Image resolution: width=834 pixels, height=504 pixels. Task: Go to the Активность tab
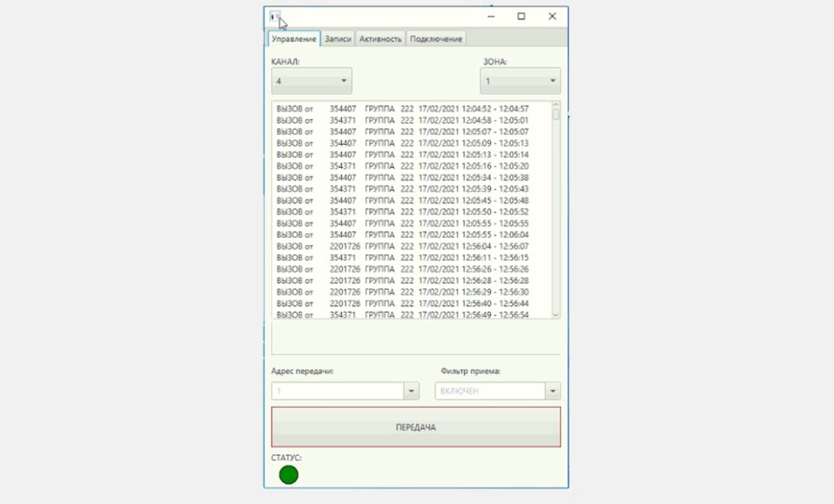pos(380,38)
